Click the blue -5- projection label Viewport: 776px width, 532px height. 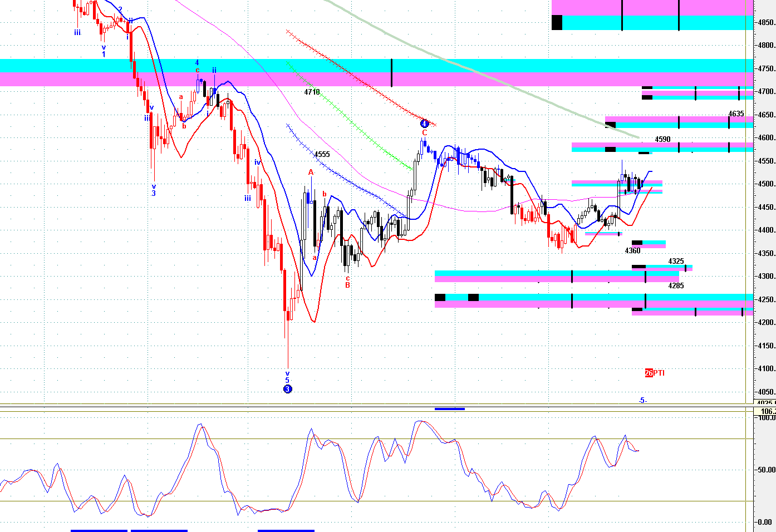pos(642,400)
